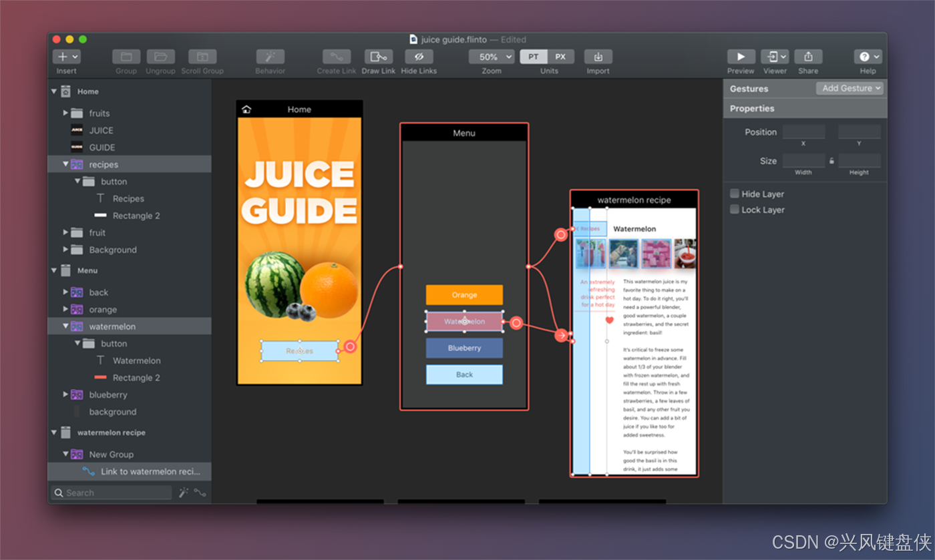Collapse the New Group layer
The image size is (935, 560).
[65, 455]
